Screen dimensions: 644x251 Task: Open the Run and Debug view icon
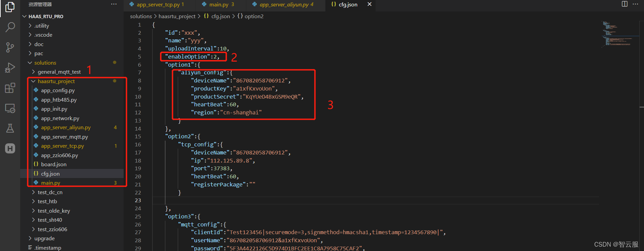10,68
